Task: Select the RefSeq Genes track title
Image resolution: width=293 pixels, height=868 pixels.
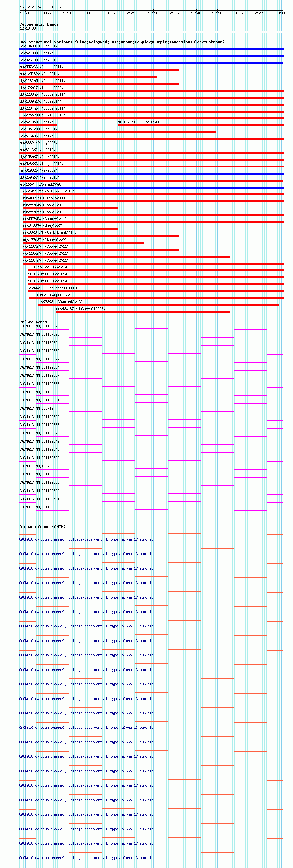Action: tap(33, 322)
